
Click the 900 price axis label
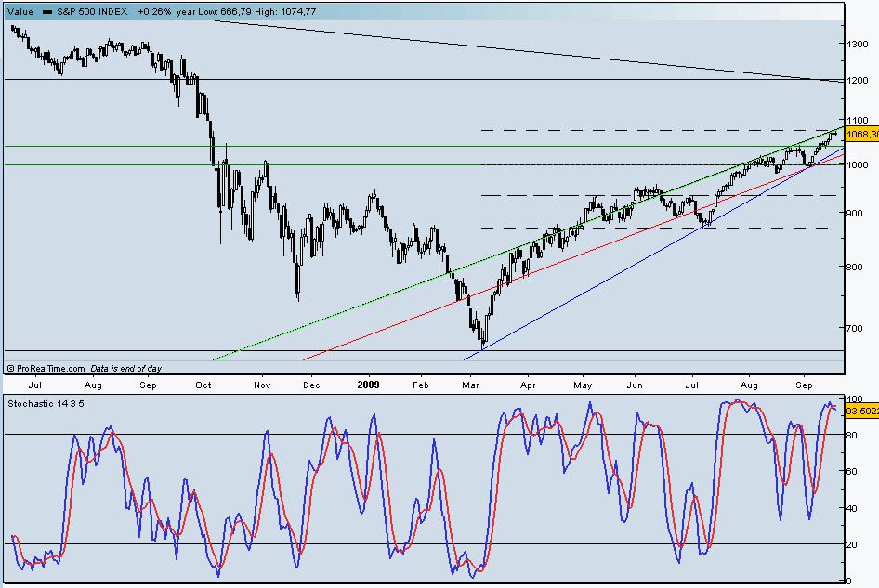point(856,213)
